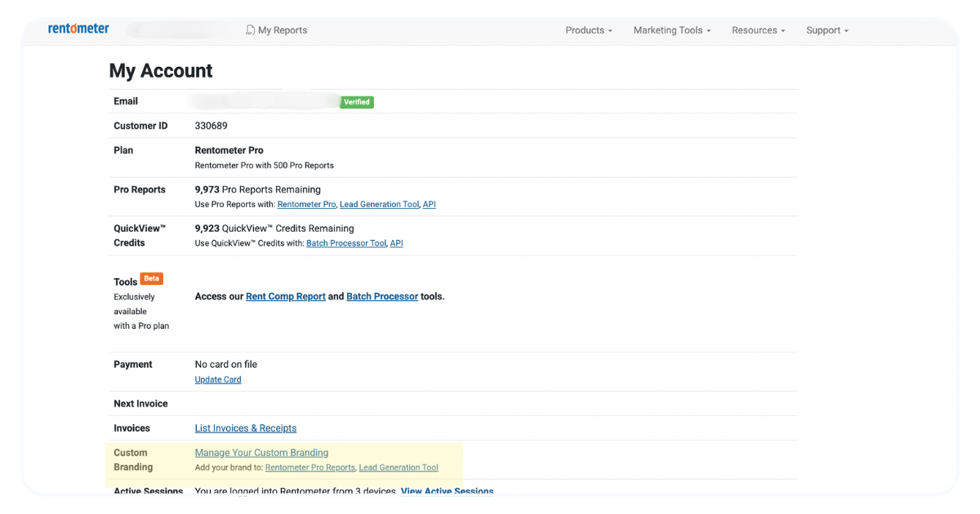Click the Next Invoice label
The width and height of the screenshot is (980, 514).
click(x=140, y=404)
